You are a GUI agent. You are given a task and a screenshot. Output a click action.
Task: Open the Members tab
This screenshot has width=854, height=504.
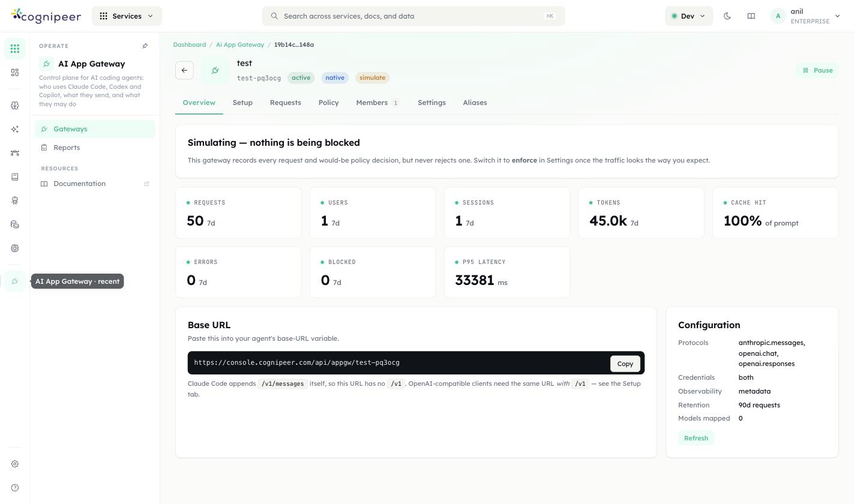pos(378,103)
